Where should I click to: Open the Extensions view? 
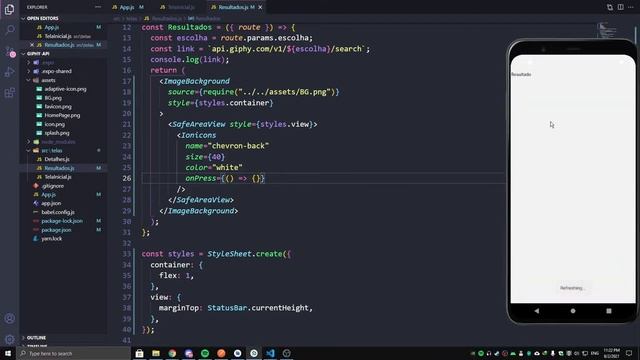9,93
